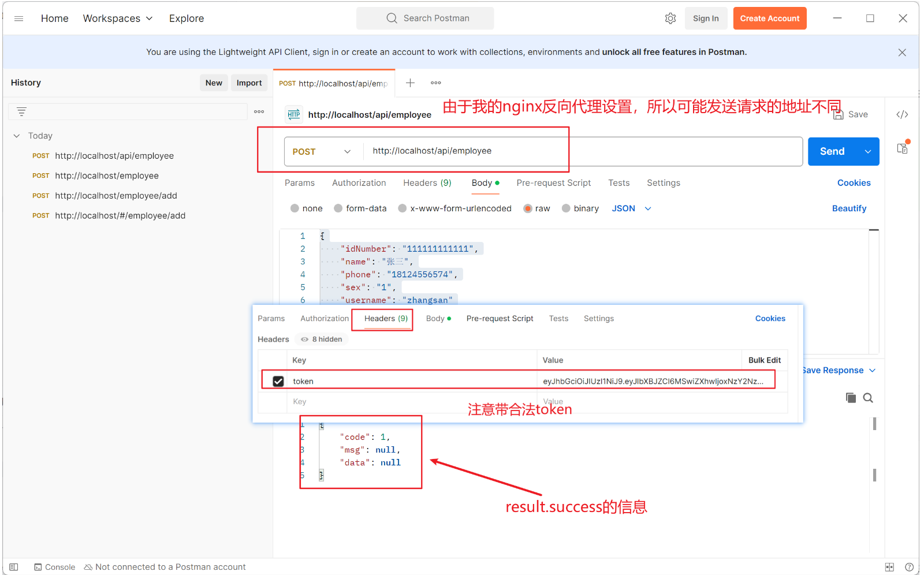Select the raw body type radio
This screenshot has height=575, width=924.
528,208
